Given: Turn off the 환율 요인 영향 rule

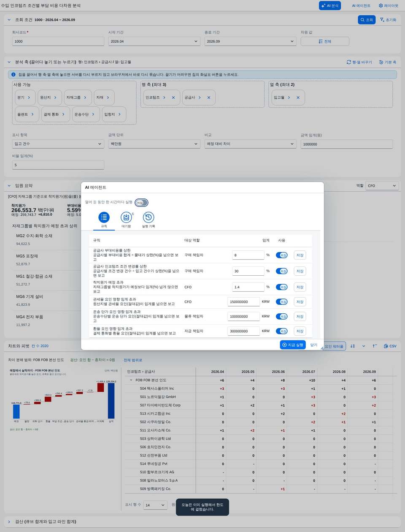Looking at the screenshot, I should pyautogui.click(x=281, y=331).
